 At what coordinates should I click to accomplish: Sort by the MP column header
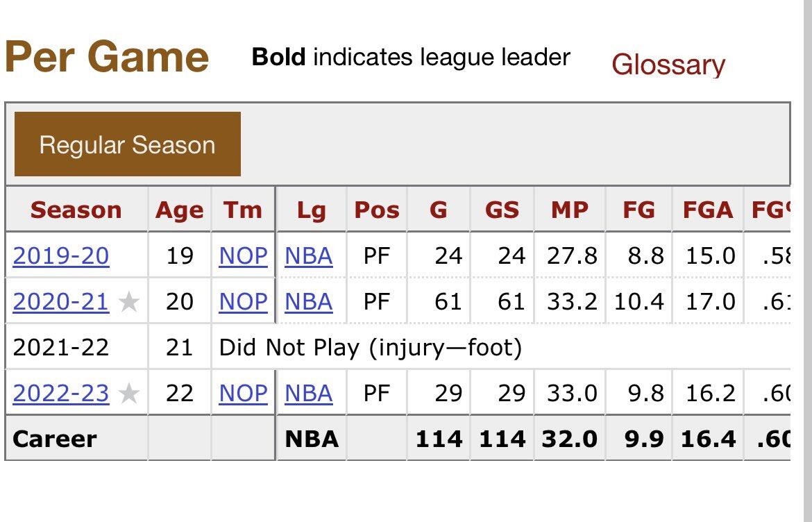tap(569, 210)
